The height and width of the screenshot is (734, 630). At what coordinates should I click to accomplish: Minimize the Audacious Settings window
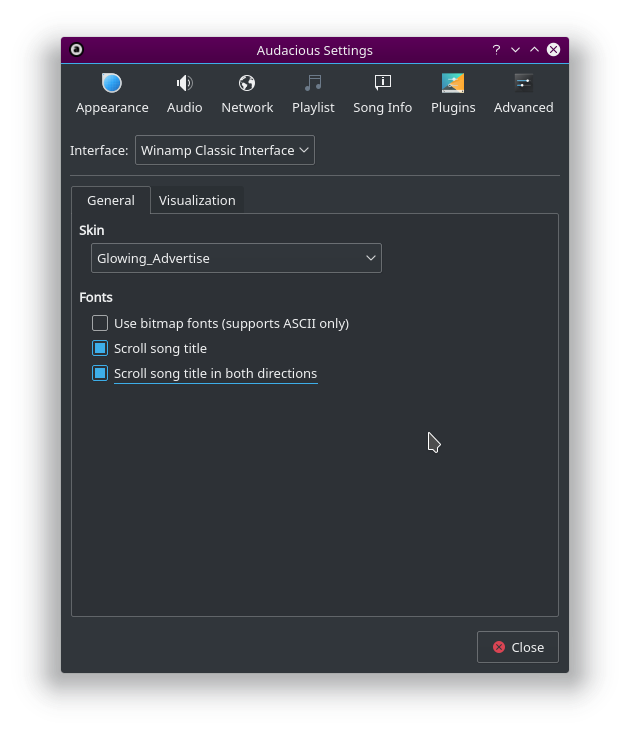click(515, 50)
